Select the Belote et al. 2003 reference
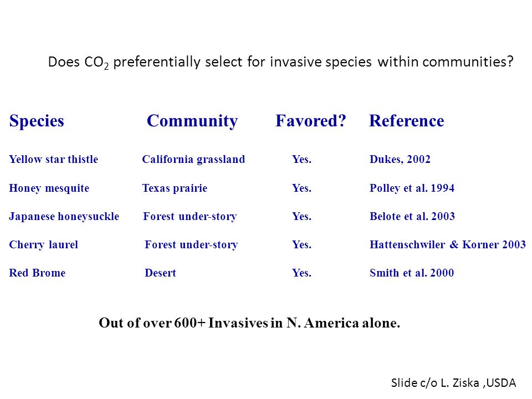This screenshot has width=532, height=399. (x=412, y=217)
